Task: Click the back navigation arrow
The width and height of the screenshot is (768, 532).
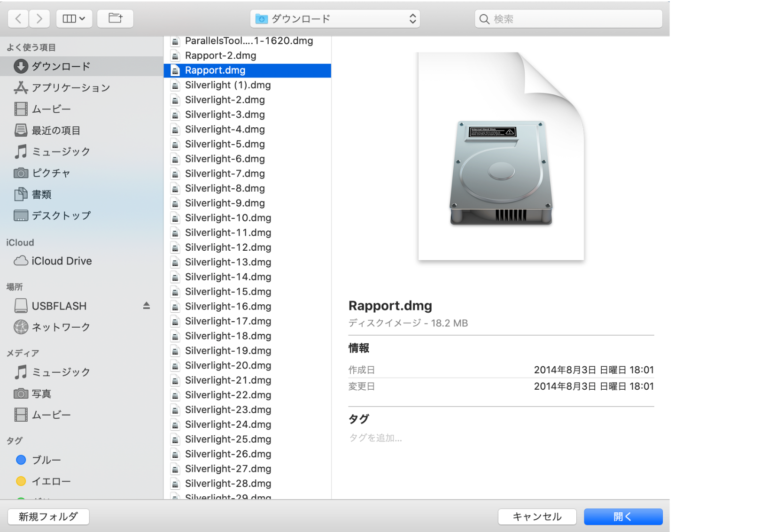Action: (18, 19)
